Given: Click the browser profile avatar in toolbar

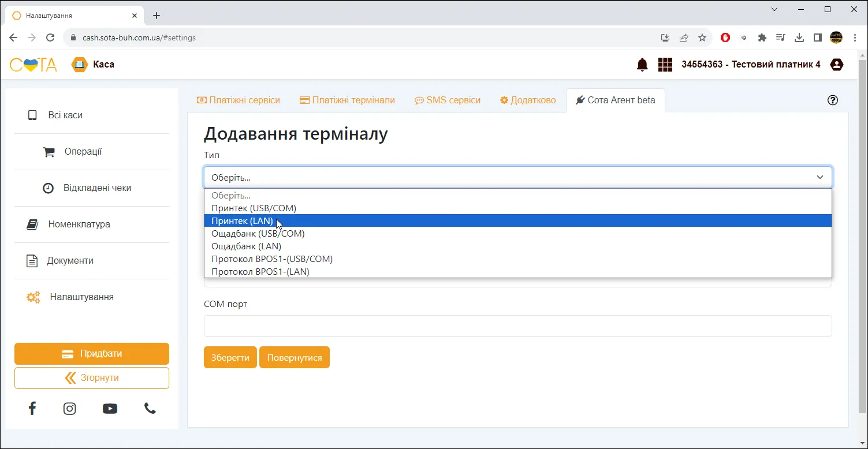Looking at the screenshot, I should point(836,38).
